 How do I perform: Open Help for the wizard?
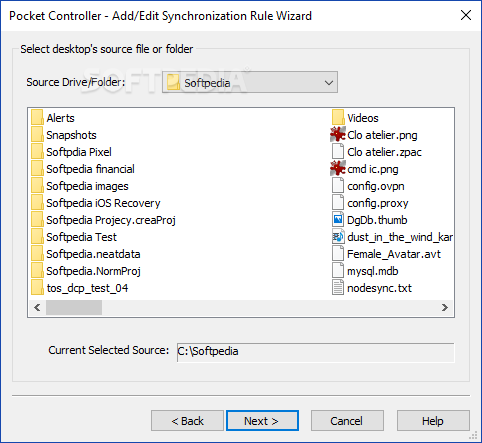pos(433,421)
